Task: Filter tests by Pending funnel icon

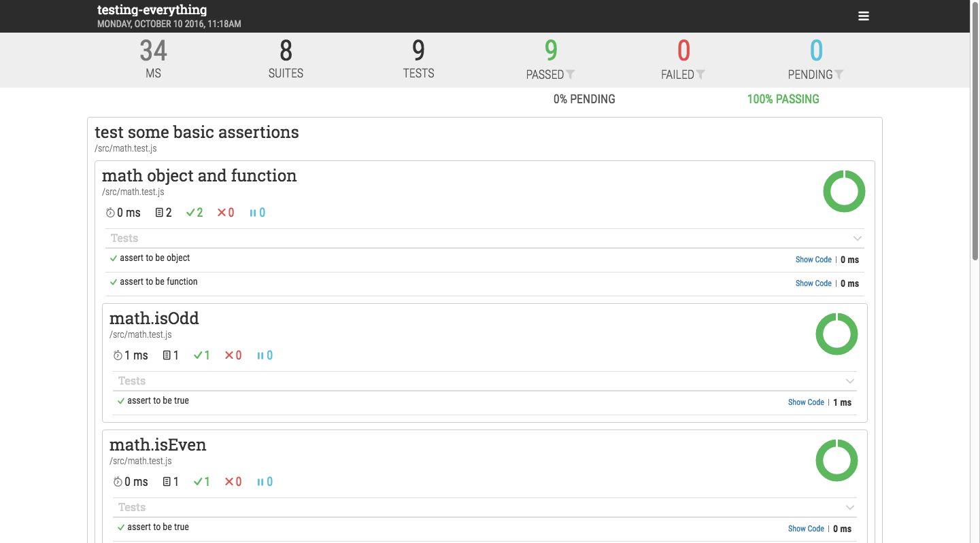Action: point(839,75)
